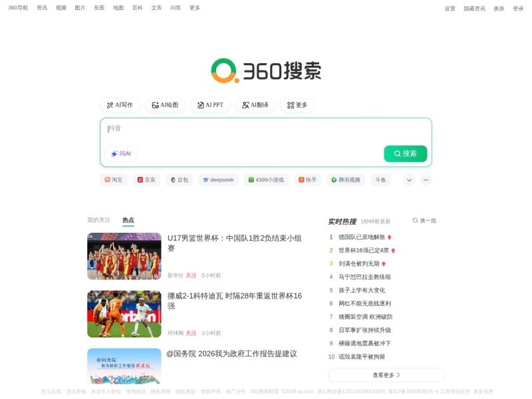Viewport: 532px width, 399px height.
Task: Click the green 搜索 button
Action: coord(406,154)
